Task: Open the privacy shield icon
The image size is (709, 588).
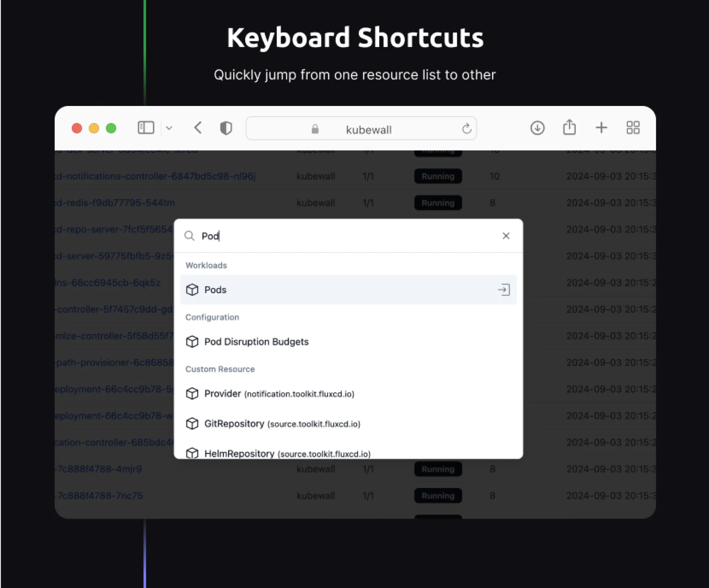Action: coord(226,128)
